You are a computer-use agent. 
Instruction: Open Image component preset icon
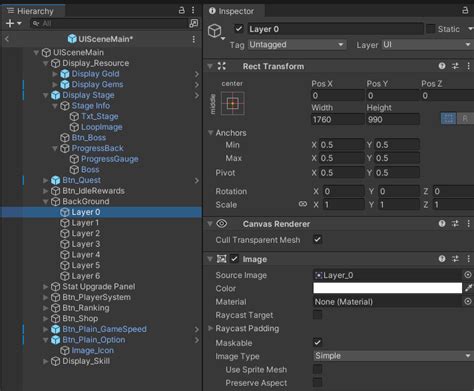coord(455,258)
